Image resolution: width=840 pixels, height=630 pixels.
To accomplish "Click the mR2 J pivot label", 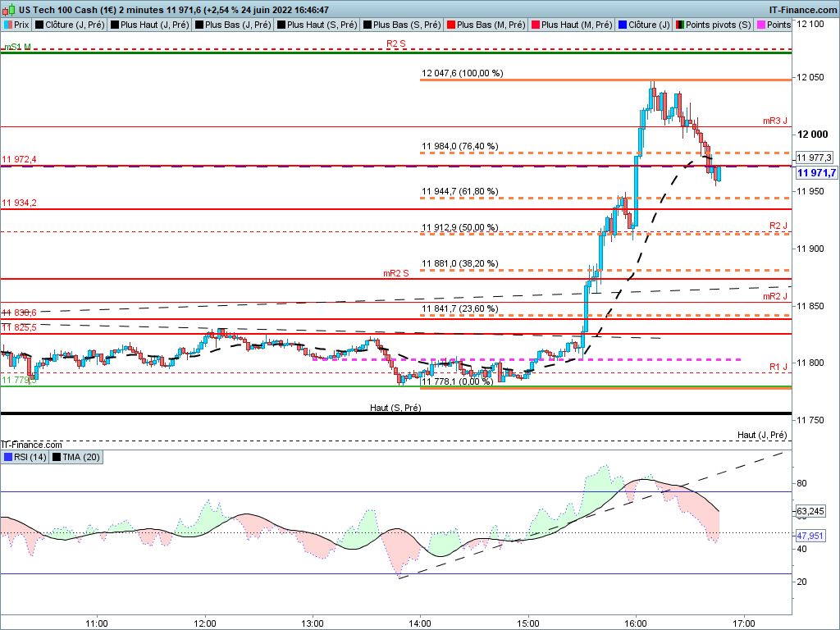I will (x=775, y=296).
